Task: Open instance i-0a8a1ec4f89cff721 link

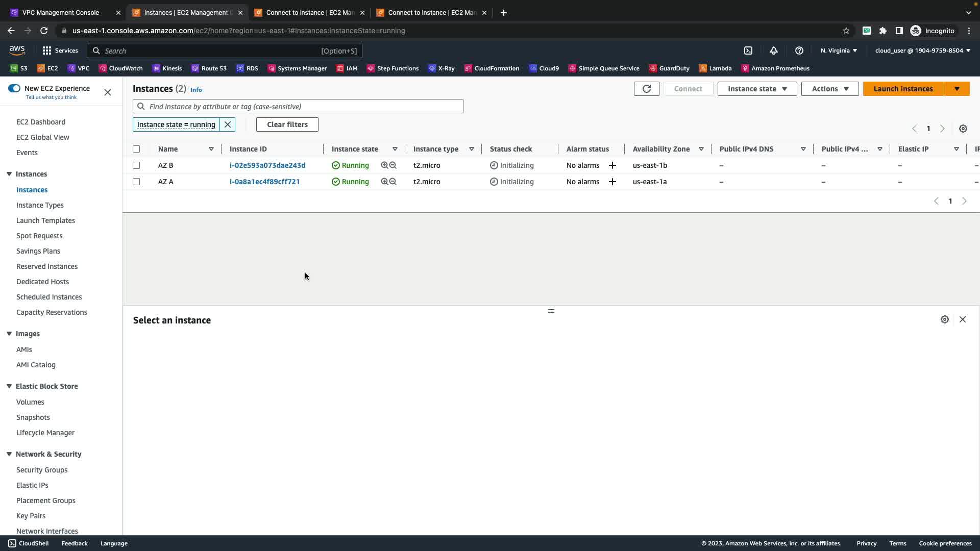Action: [x=264, y=182]
